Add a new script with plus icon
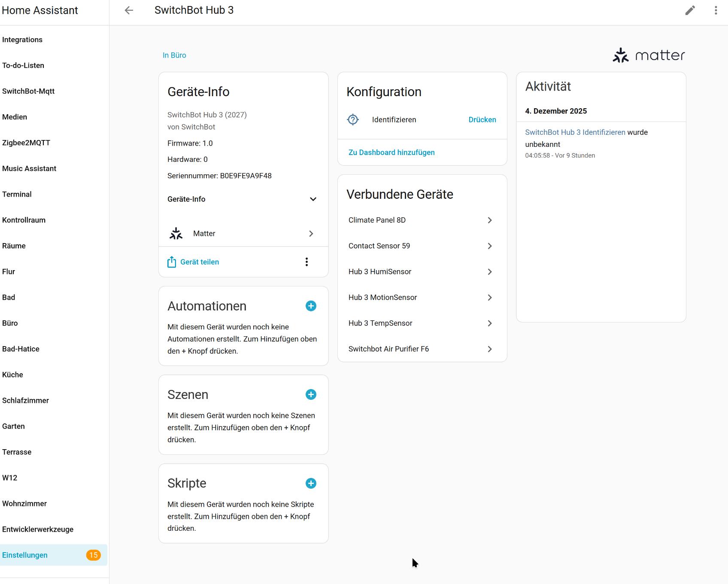 311,483
